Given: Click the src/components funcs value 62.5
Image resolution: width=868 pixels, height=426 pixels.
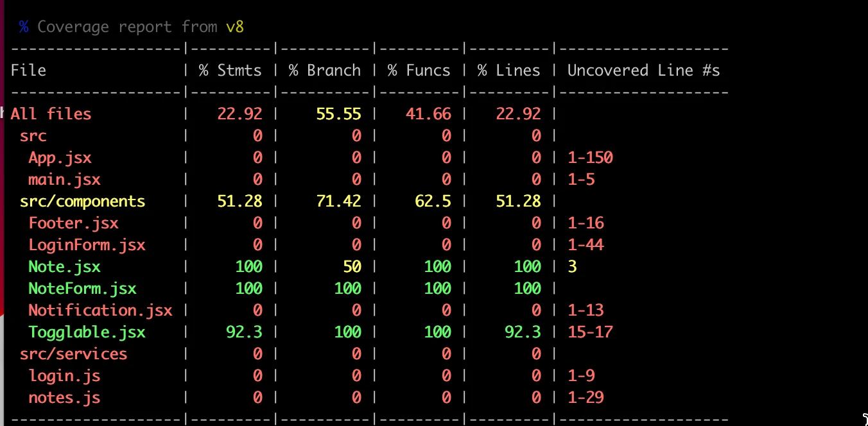Looking at the screenshot, I should coord(433,201).
